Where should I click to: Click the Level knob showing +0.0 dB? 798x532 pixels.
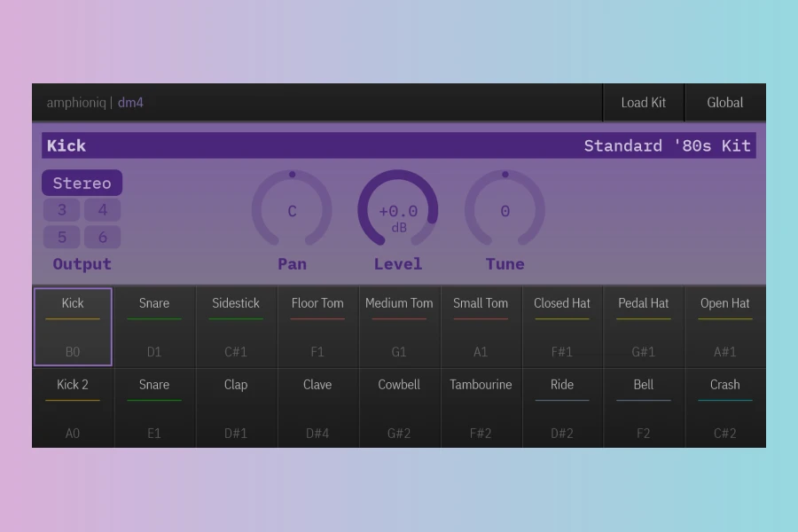398,209
